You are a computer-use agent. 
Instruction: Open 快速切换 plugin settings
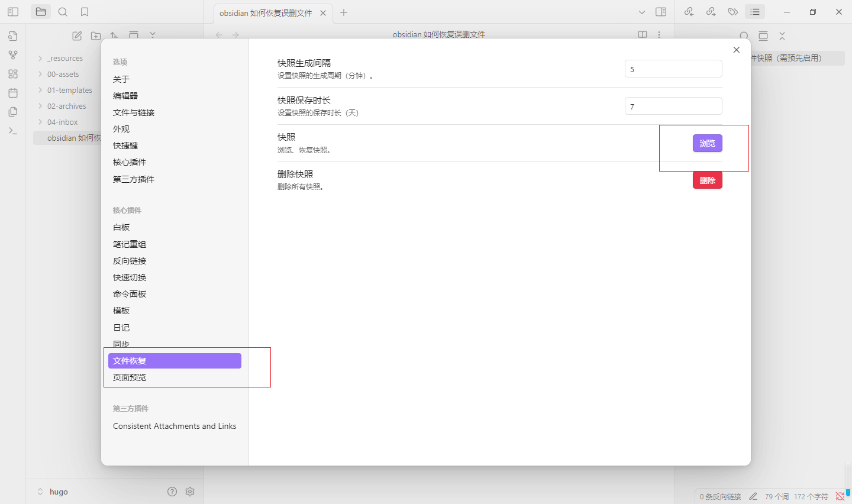(175, 277)
